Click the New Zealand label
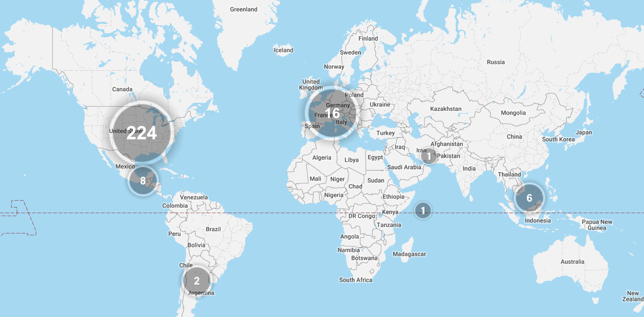The width and height of the screenshot is (644, 317). (633, 296)
